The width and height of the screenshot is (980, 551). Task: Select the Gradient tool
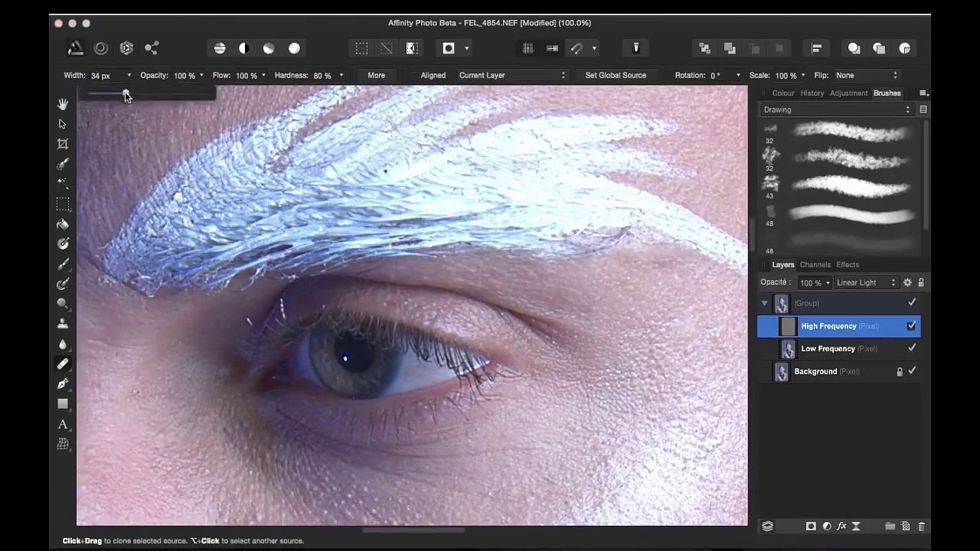point(63,244)
